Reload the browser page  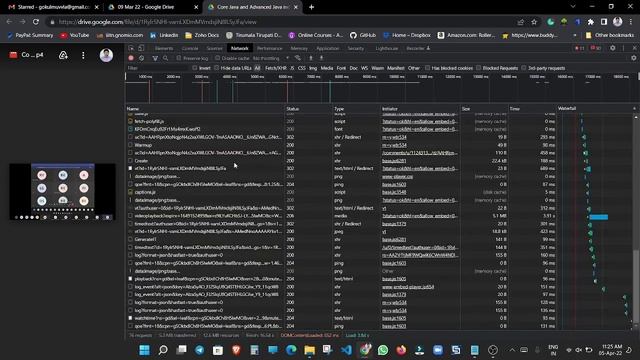tap(36, 22)
